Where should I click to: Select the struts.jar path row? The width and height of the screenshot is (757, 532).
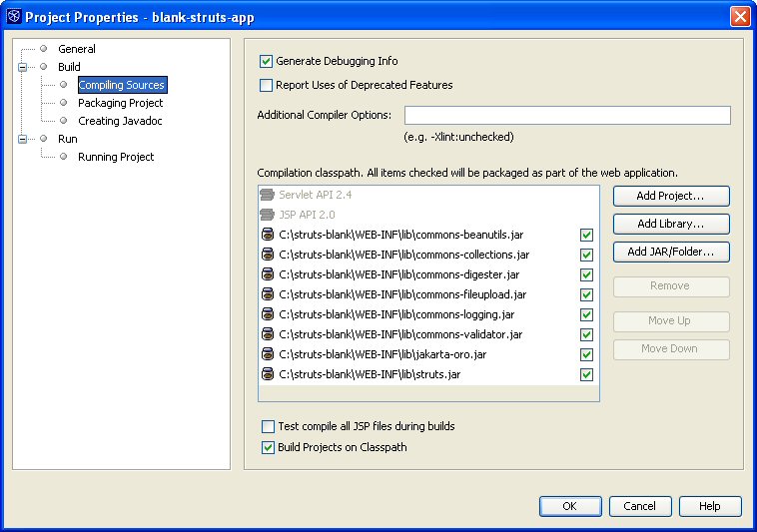click(428, 374)
